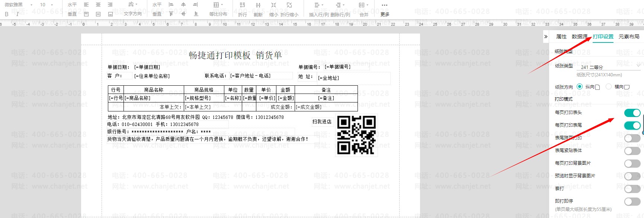This screenshot has height=218, width=644.
Task: Enable 即打即停 toggle
Action: click(x=632, y=202)
